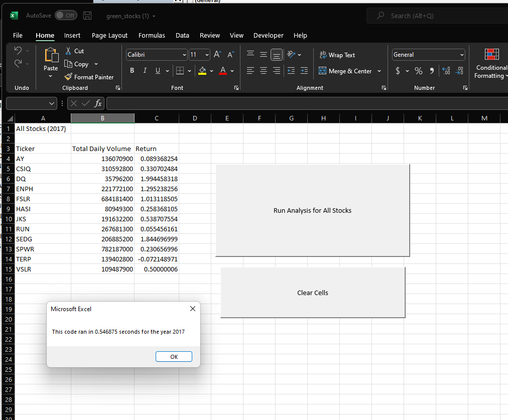Toggle the AutoSave switch
The image size is (508, 420).
pos(66,16)
